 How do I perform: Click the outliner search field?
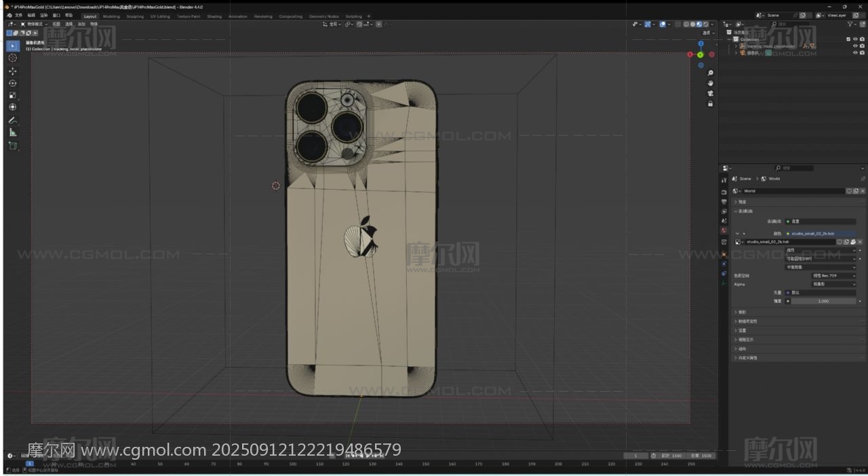791,24
